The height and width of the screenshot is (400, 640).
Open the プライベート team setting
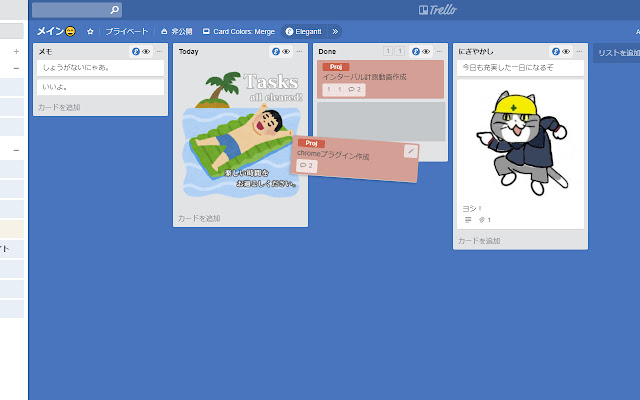pyautogui.click(x=127, y=31)
